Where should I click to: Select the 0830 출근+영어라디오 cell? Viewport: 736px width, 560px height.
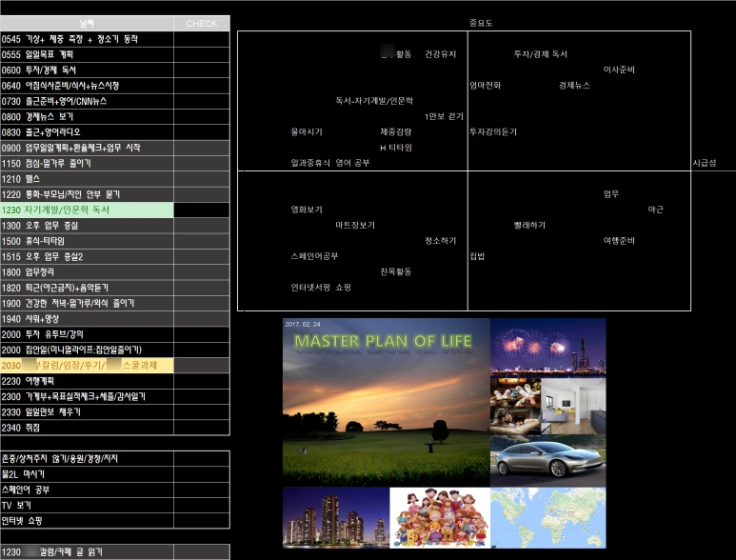[x=87, y=131]
